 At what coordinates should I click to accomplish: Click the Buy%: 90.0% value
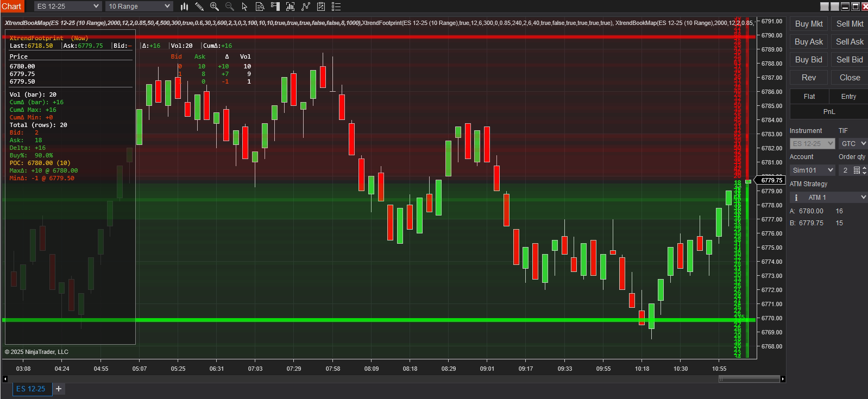[x=31, y=155]
